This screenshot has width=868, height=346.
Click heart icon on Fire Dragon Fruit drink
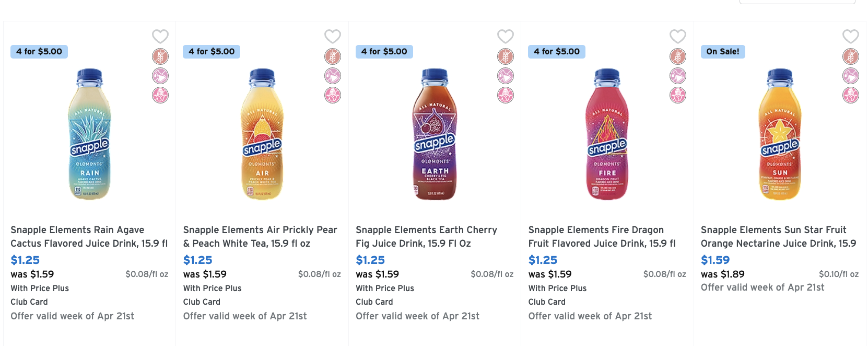pyautogui.click(x=678, y=37)
